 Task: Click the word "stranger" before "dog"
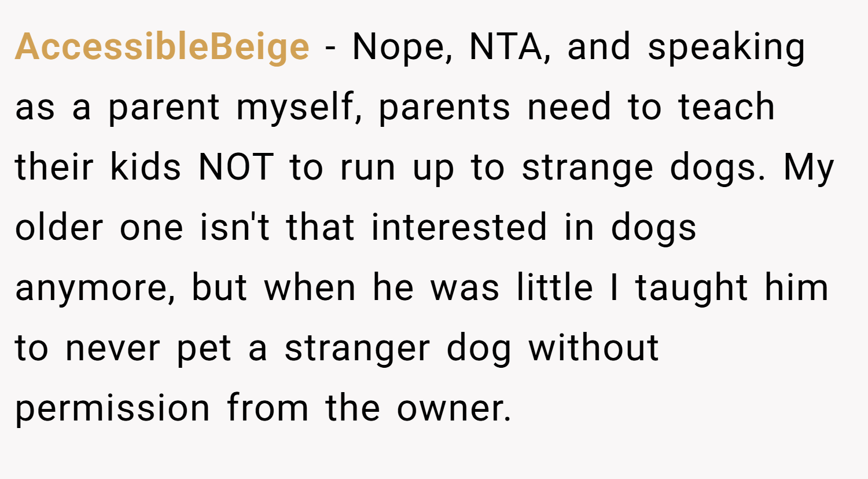357,348
